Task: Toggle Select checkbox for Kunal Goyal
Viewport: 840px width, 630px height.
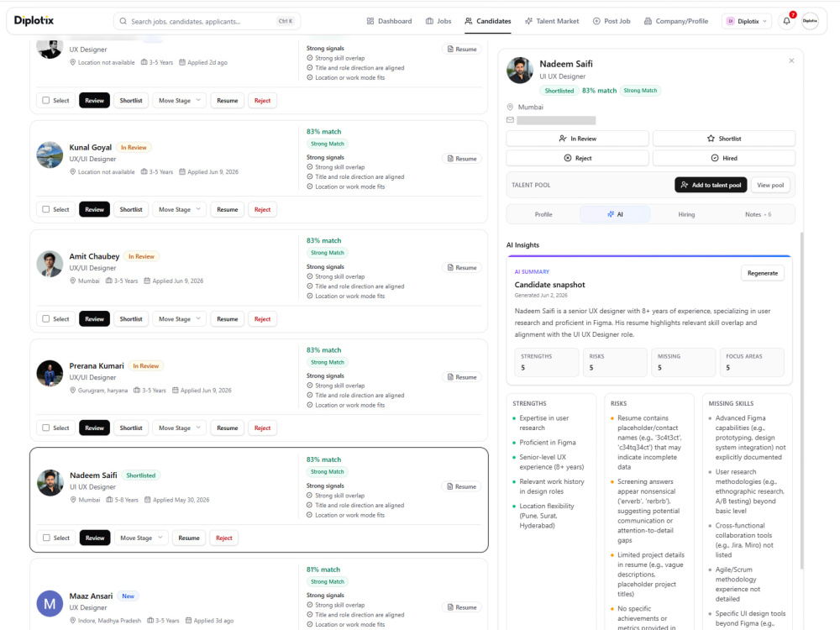Action: (46, 209)
